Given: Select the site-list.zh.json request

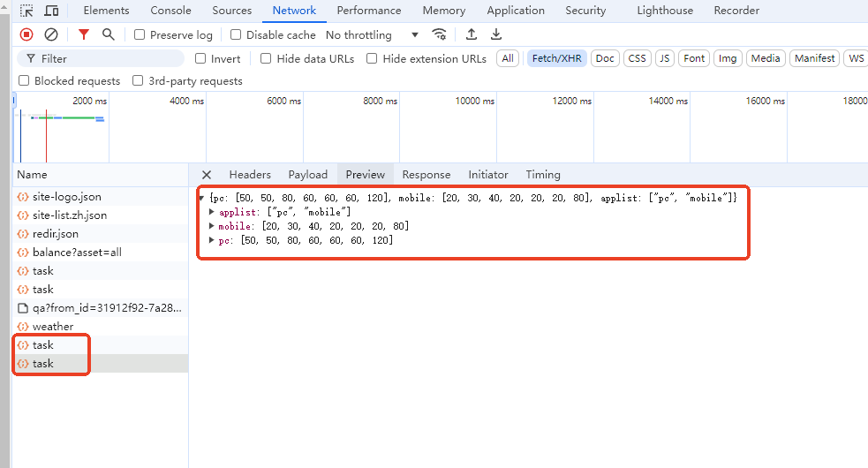Looking at the screenshot, I should (x=100, y=215).
